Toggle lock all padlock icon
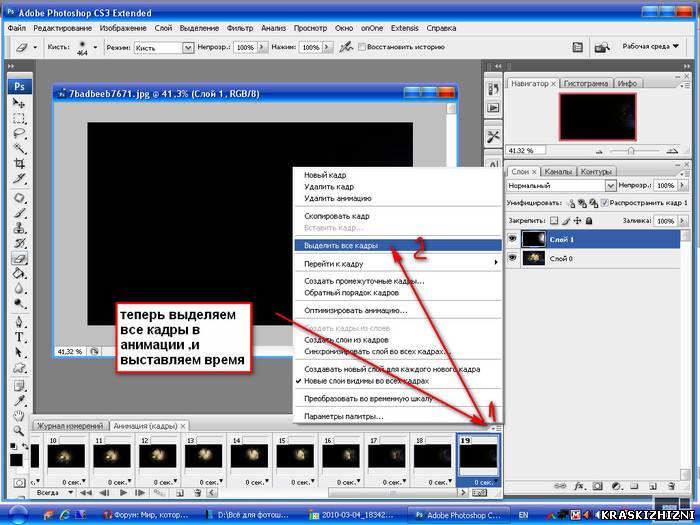 point(589,221)
